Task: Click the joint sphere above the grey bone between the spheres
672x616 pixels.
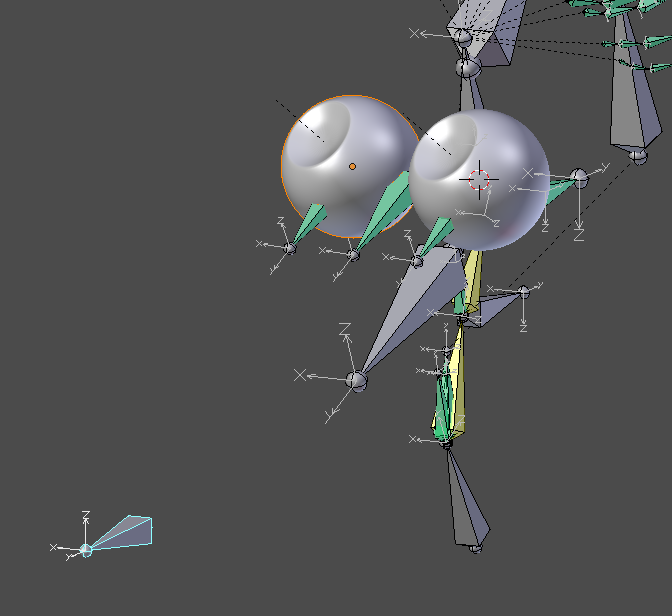Action: (468, 68)
